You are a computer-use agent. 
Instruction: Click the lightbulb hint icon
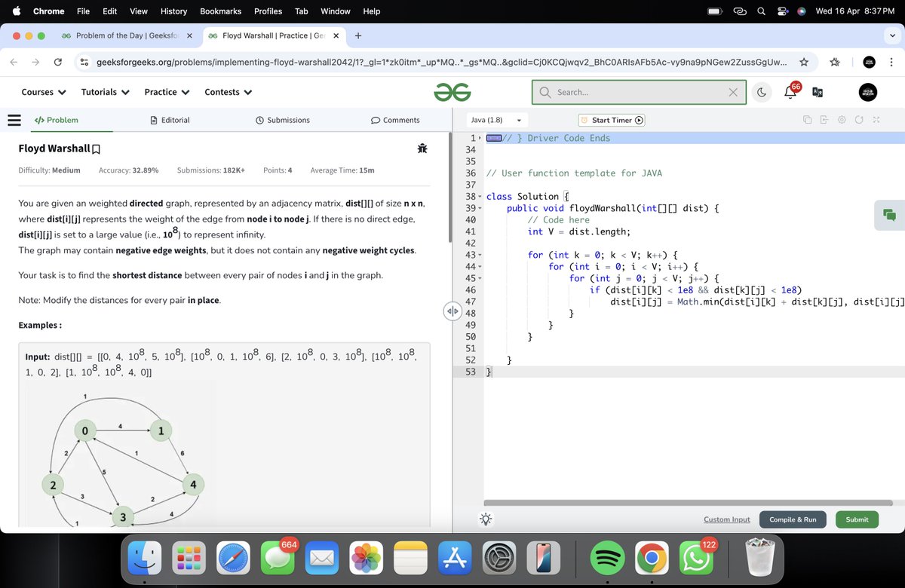tap(486, 519)
